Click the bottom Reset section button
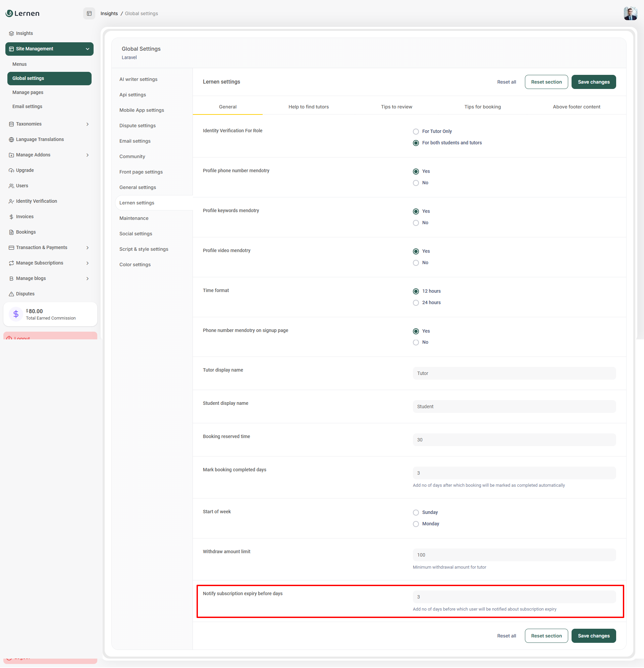Viewport: 644px width, 668px height. tap(546, 636)
